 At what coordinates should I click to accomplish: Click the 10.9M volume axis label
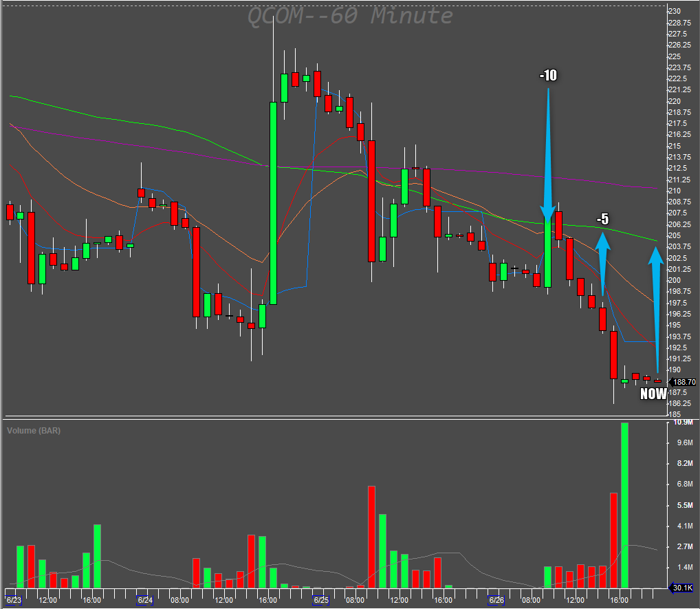[x=683, y=423]
